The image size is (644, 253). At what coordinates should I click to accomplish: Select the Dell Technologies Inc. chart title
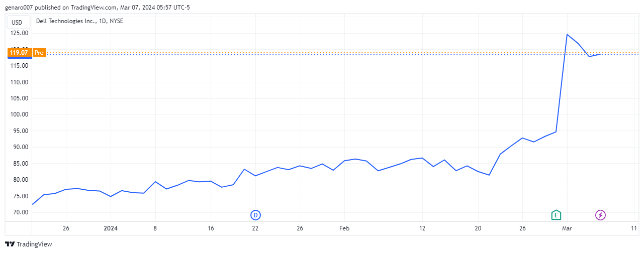pos(79,21)
